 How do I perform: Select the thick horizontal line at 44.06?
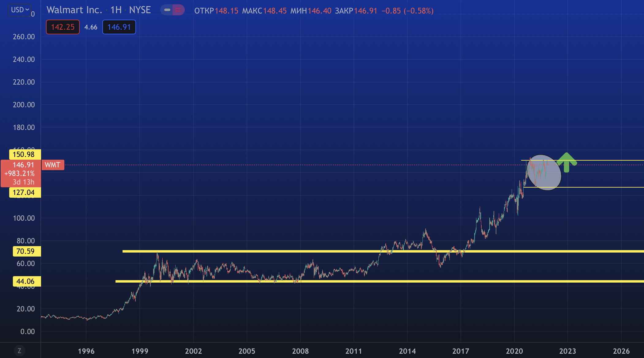point(380,281)
